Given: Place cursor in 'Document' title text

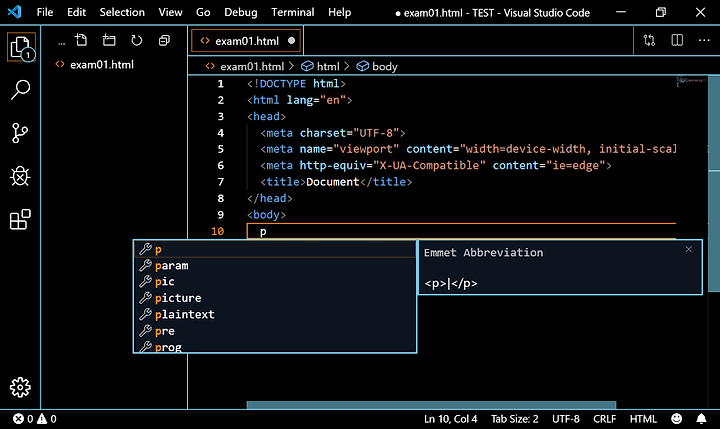Looking at the screenshot, I should click(x=332, y=182).
